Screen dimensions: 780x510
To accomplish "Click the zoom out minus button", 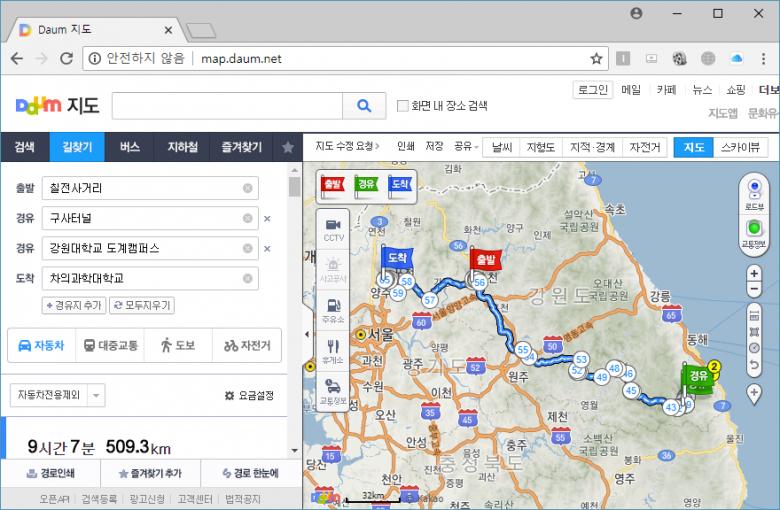I will click(754, 289).
